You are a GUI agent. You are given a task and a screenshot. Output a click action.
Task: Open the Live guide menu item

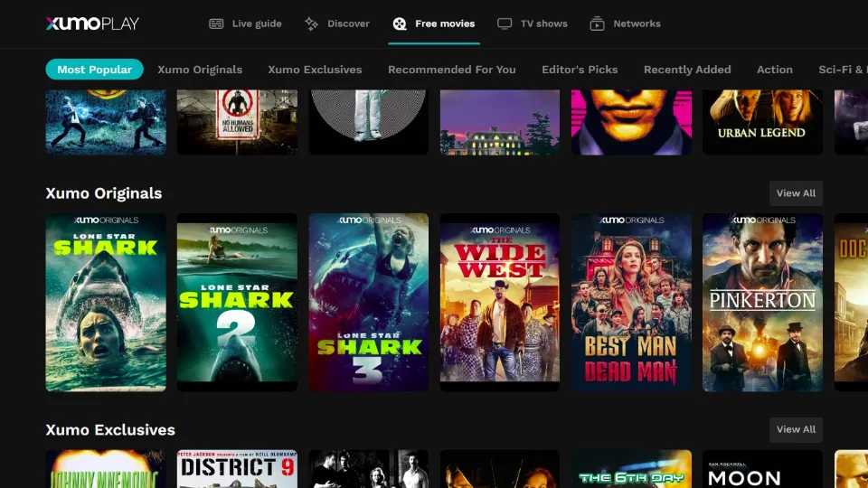[x=245, y=23]
